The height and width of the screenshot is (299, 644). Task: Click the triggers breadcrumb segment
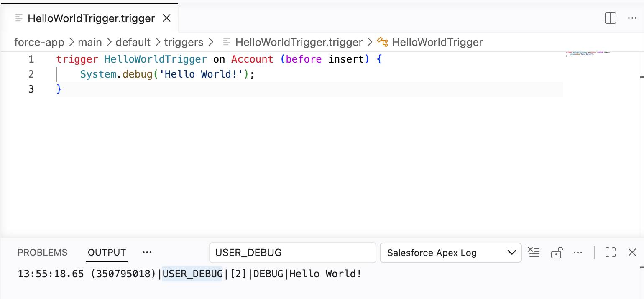tap(184, 42)
